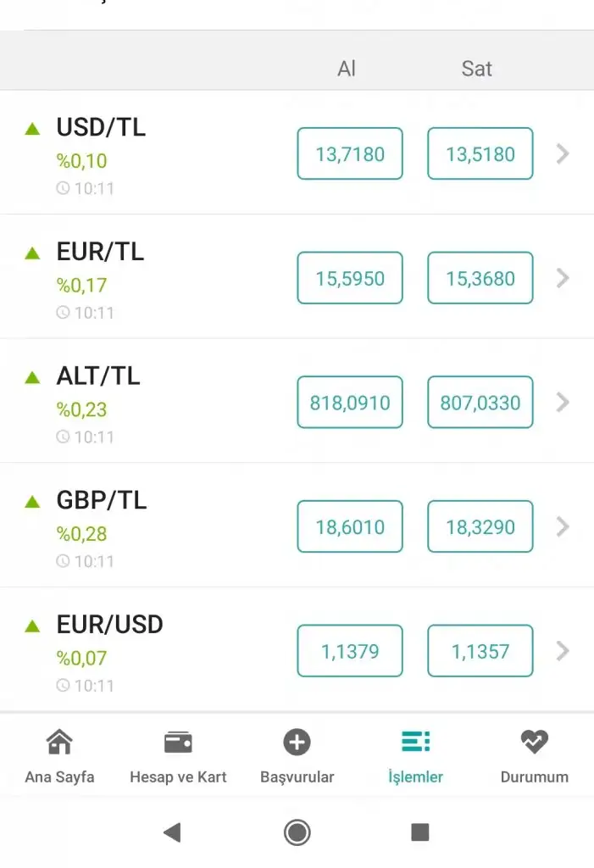Select the GBP/TL currency pair label
594x868 pixels.
tap(102, 500)
